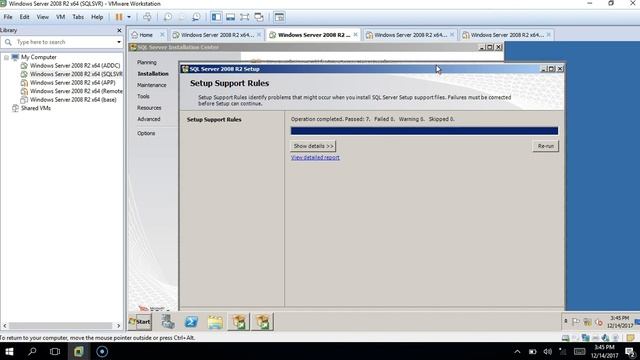640x360 pixels.
Task: Open the snapshot manager toolbar icon
Action: (196, 17)
